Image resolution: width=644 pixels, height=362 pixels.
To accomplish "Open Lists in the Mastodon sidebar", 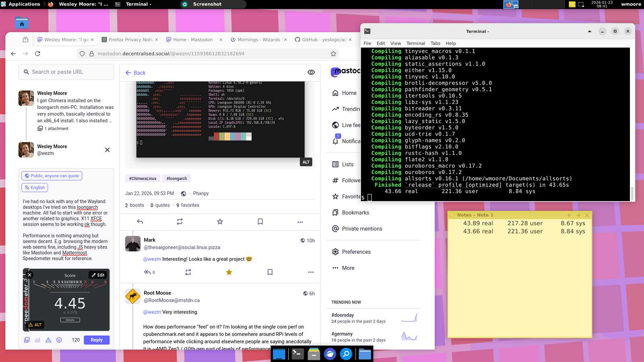I will click(347, 164).
